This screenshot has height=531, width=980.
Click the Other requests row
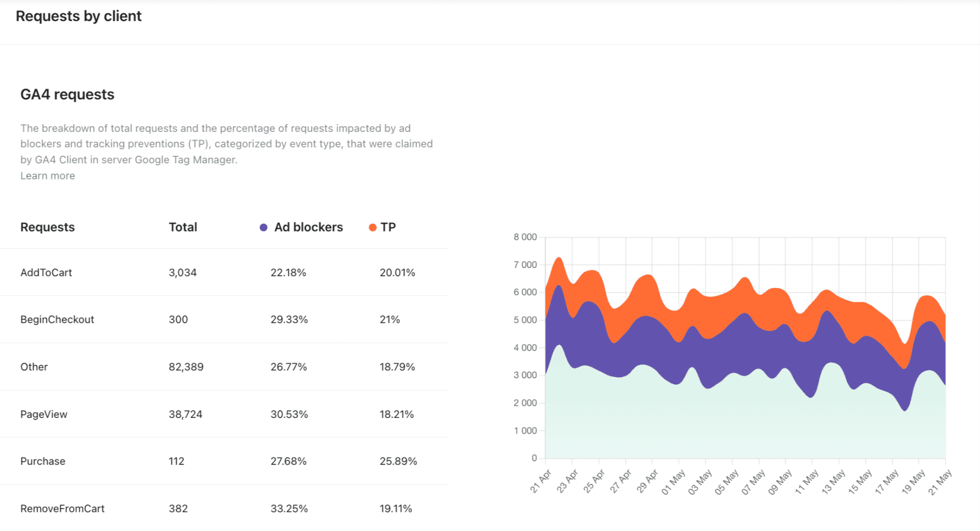pyautogui.click(x=224, y=367)
